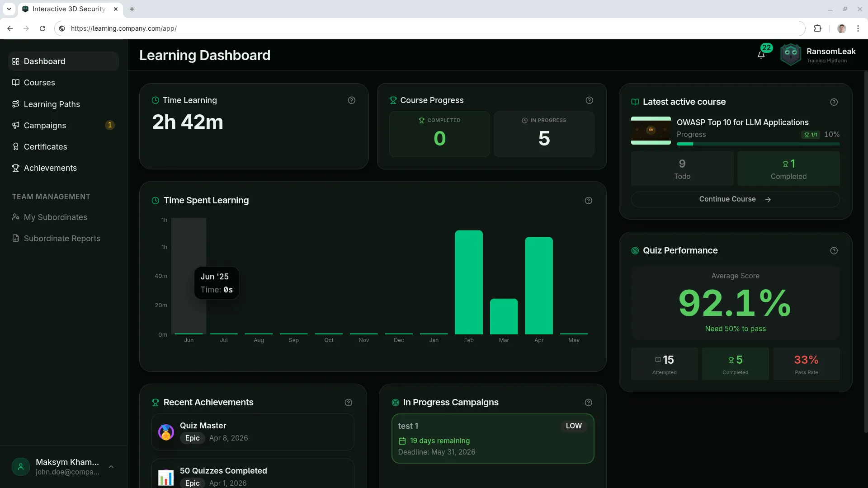Viewport: 868px width, 488px height.
Task: Click the Quiz Master medal badge icon
Action: pyautogui.click(x=166, y=432)
